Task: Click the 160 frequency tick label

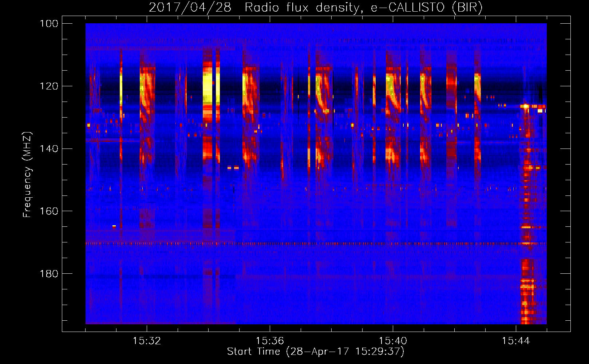Action: (x=49, y=211)
